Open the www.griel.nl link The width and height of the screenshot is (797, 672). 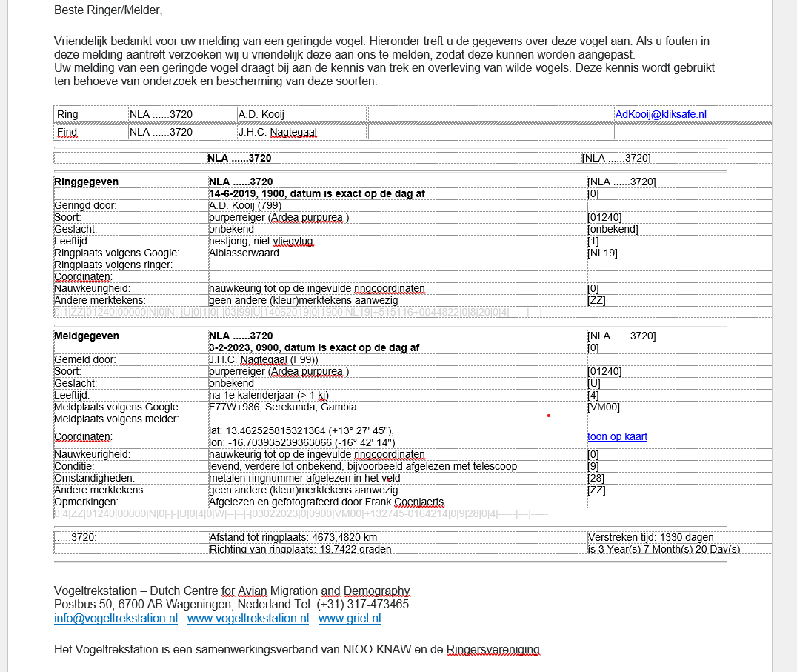coord(350,618)
